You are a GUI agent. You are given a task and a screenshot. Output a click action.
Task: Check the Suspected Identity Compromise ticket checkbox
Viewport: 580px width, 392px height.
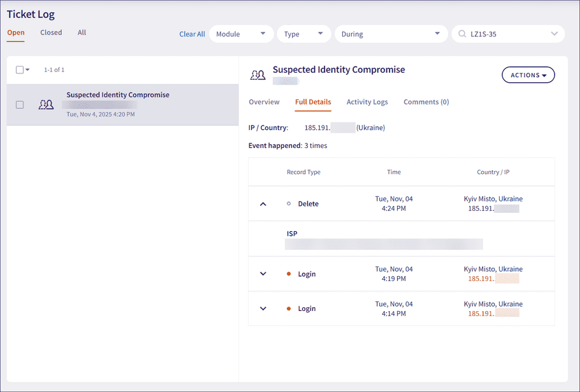click(x=19, y=105)
